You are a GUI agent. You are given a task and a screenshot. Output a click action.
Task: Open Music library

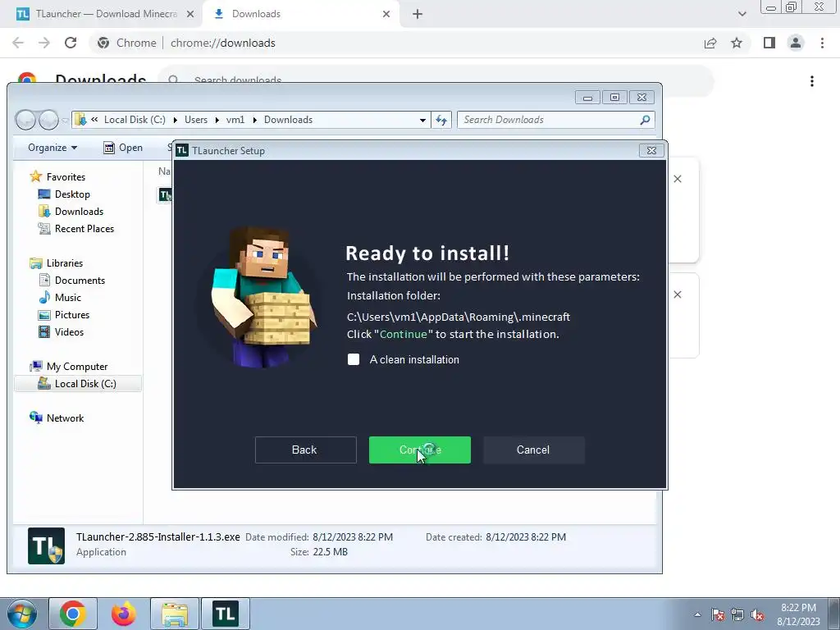pyautogui.click(x=67, y=297)
